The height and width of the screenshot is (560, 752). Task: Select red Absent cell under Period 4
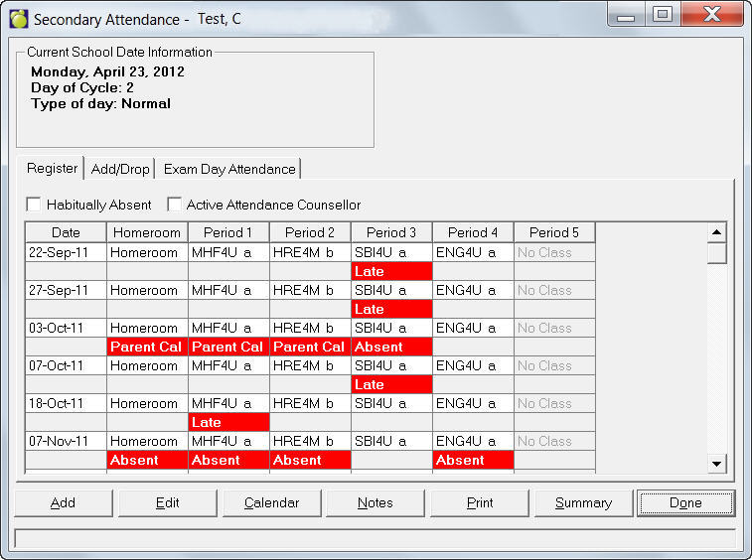(x=473, y=460)
